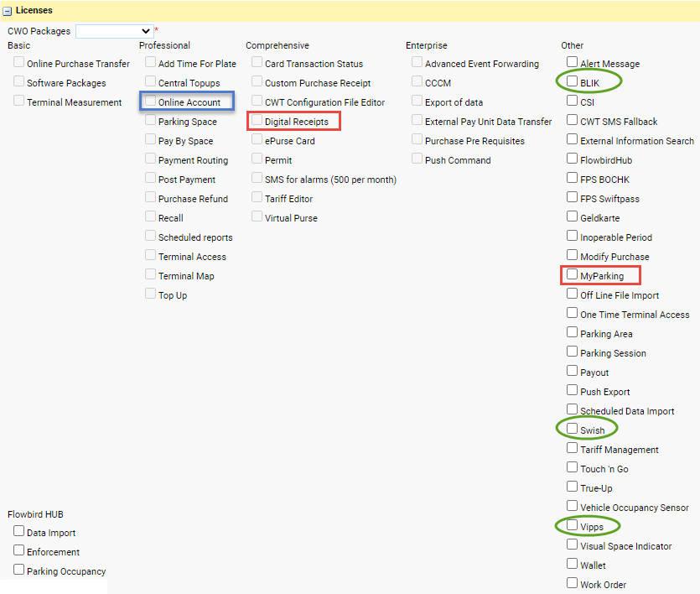Enable Terminal Map license
This screenshot has width=700, height=594.
point(150,274)
